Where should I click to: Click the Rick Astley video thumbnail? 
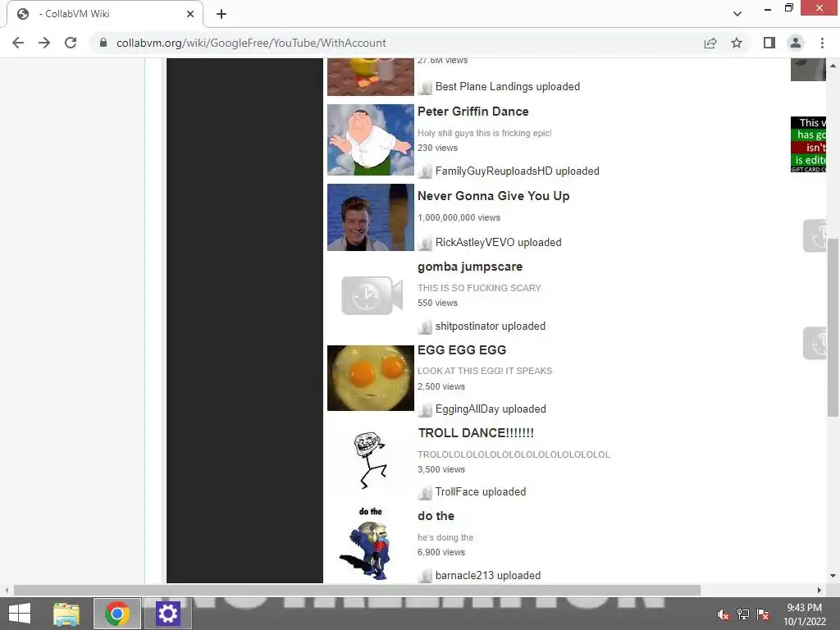(x=371, y=217)
